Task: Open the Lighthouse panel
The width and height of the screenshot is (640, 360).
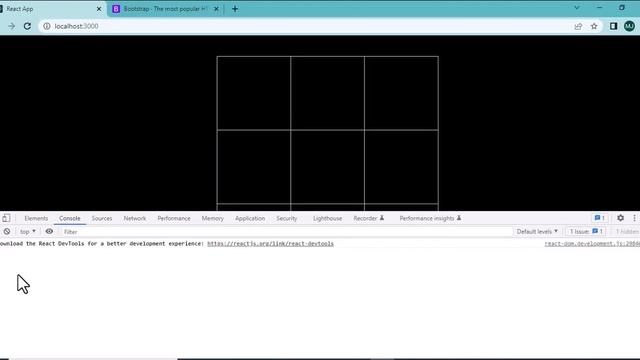Action: coord(327,218)
